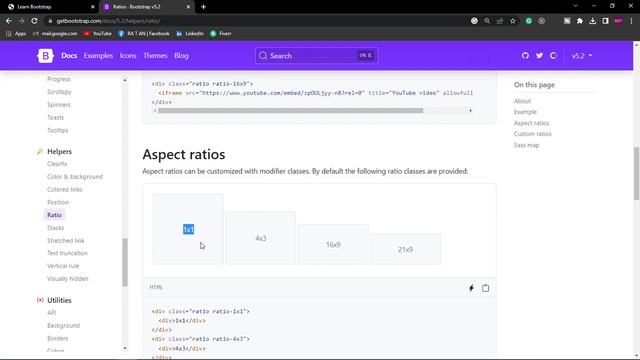Open Fiverr bookmark

[x=221, y=33]
